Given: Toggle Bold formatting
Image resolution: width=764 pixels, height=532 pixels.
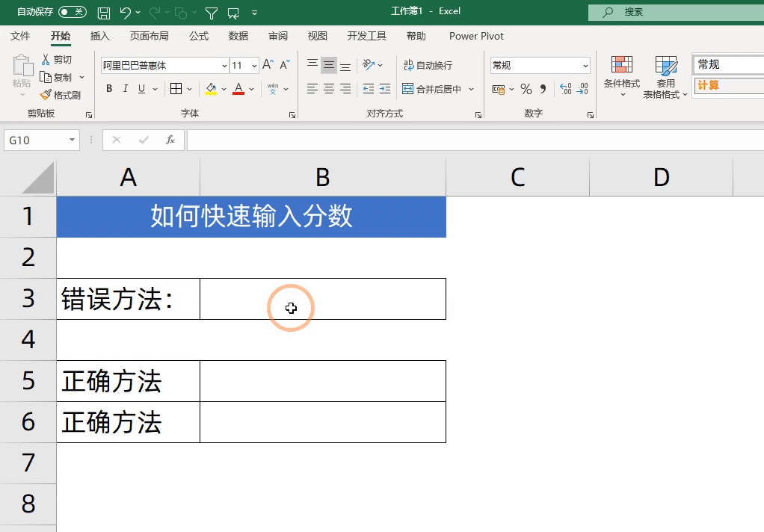Looking at the screenshot, I should (109, 89).
